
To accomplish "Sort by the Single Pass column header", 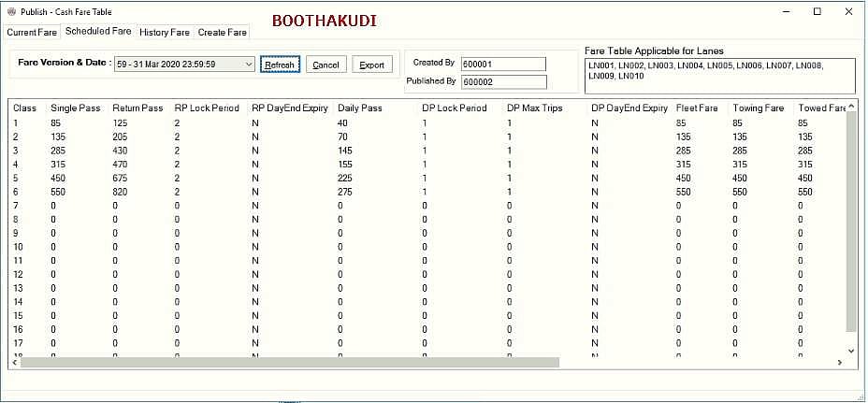I will (76, 108).
